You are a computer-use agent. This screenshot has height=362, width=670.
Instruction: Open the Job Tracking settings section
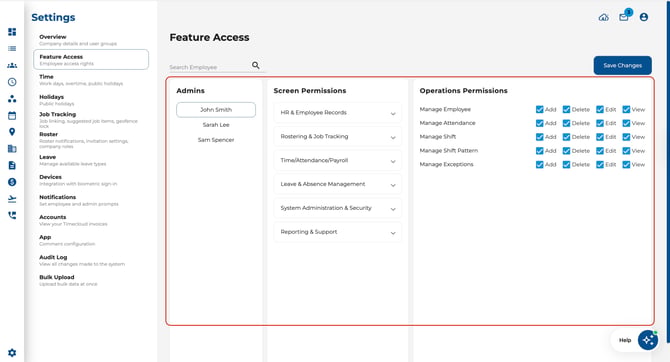pyautogui.click(x=88, y=120)
